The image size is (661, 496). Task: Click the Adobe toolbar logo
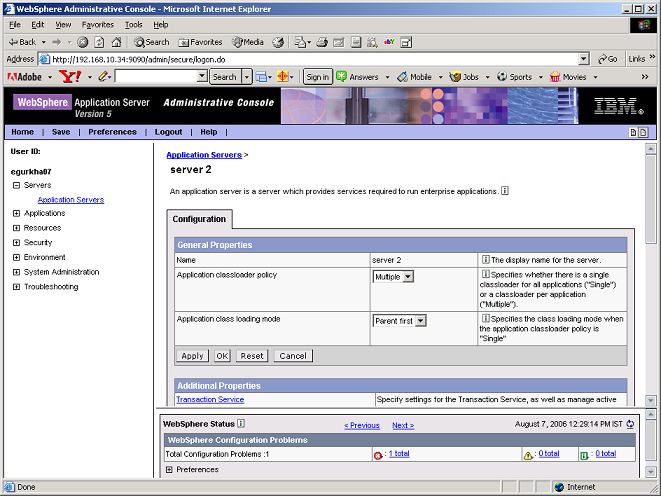(x=24, y=77)
